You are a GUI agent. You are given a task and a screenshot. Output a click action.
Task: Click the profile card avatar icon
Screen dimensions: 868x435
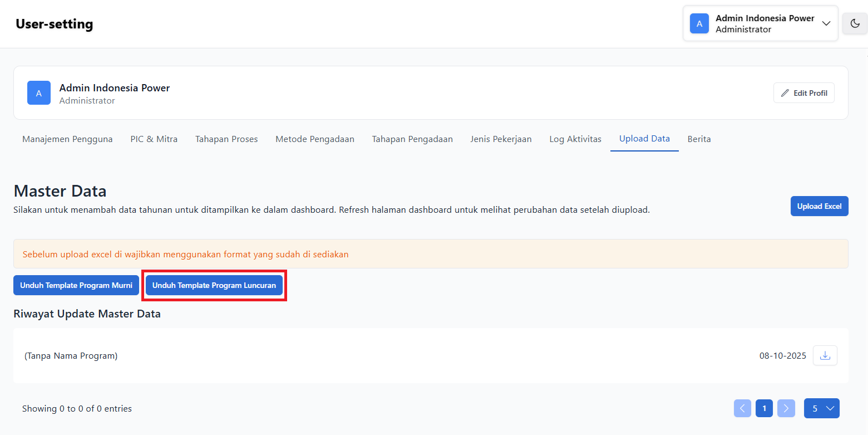[39, 93]
